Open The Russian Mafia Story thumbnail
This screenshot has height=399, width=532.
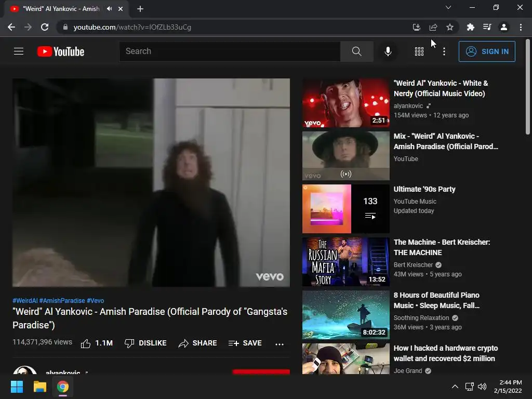345,262
